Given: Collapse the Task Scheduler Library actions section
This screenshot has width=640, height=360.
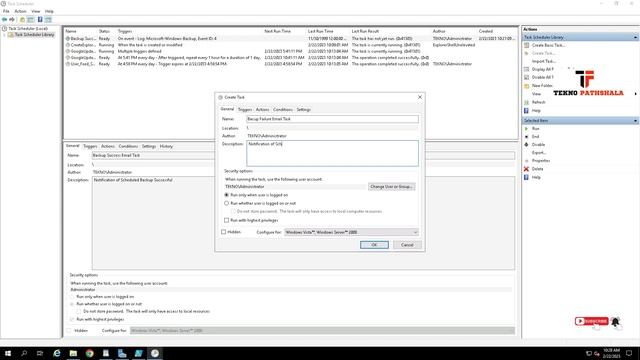Looking at the screenshot, I should 635,37.
